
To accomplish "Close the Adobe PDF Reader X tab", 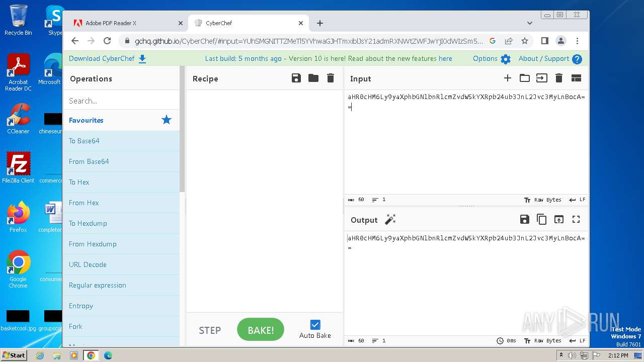I will point(181,23).
